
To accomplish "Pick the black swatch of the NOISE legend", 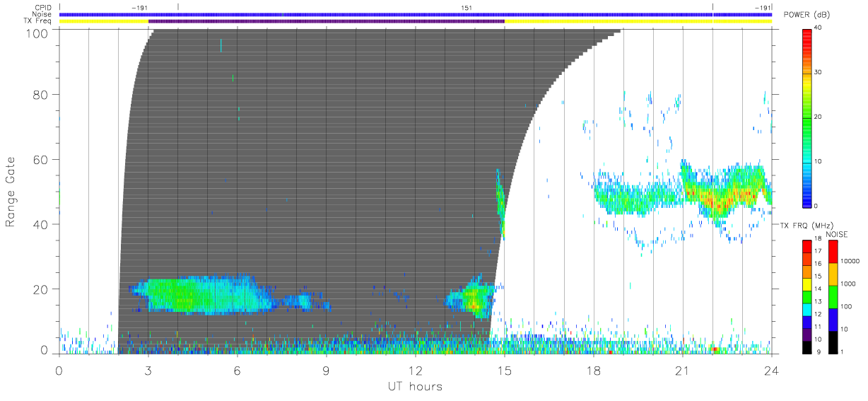I will (832, 342).
